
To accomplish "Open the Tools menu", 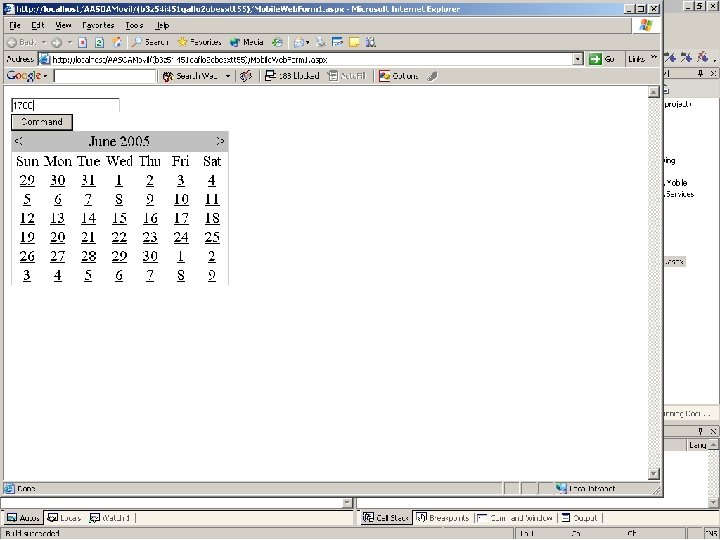I will [x=134, y=25].
